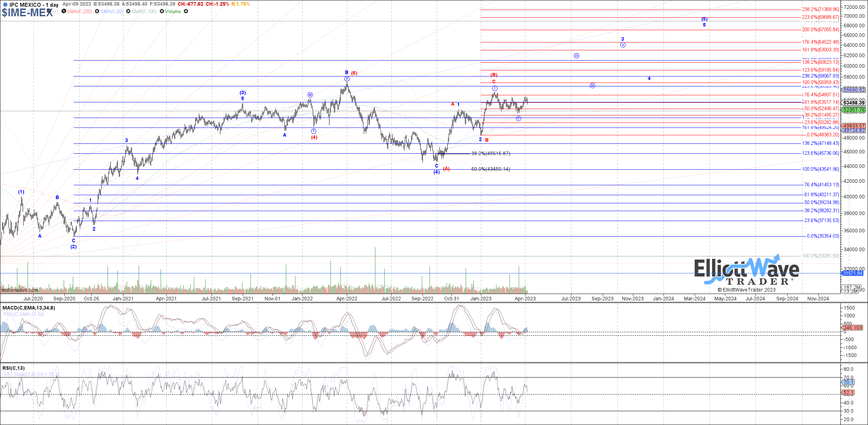Select the SMA(C,100) study label

click(x=144, y=11)
